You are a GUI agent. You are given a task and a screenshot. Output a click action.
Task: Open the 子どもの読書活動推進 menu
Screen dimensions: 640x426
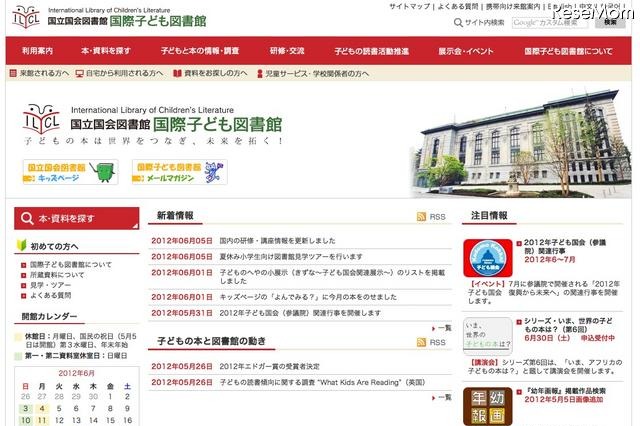pyautogui.click(x=371, y=51)
